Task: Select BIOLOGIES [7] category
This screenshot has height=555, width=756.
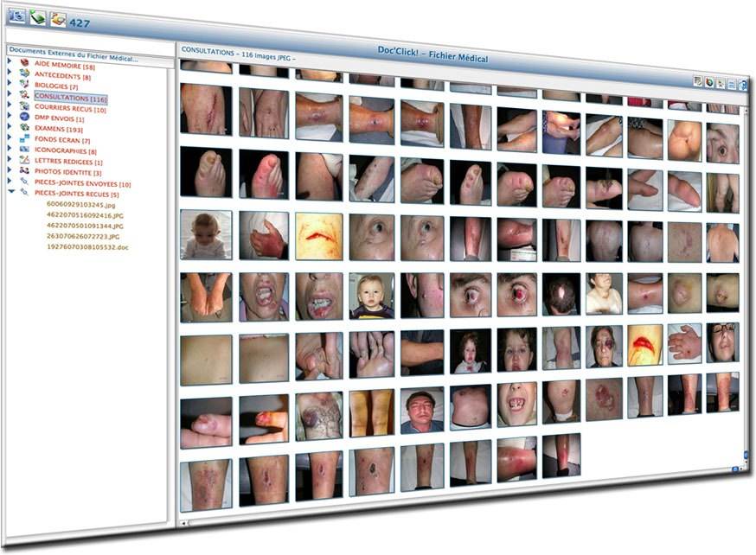Action: pos(56,86)
